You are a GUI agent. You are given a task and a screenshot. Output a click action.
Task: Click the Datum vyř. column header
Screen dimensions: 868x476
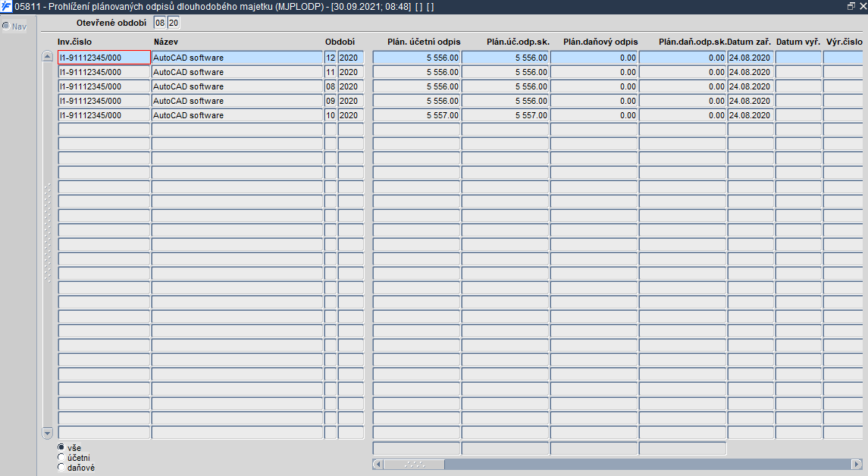tap(797, 42)
